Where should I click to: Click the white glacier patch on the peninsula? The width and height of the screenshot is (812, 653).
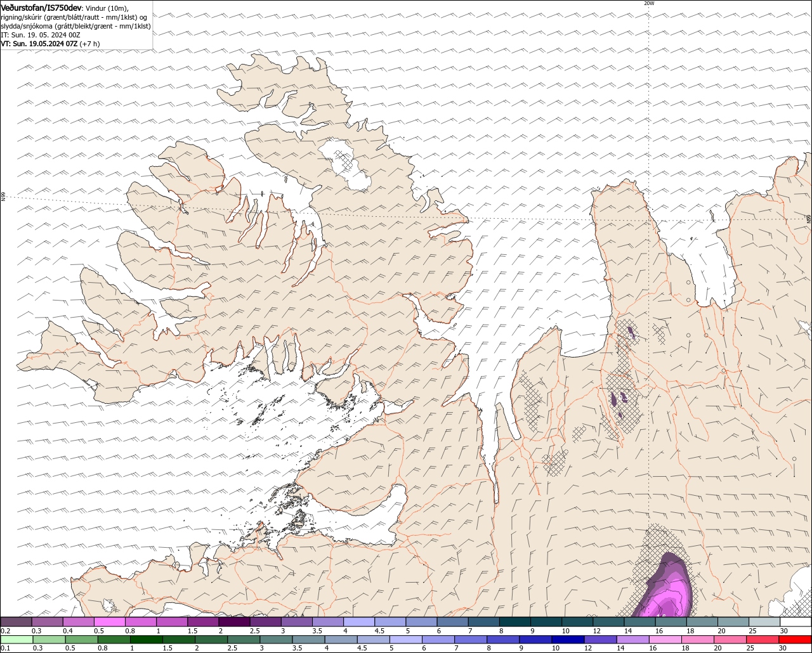[x=345, y=164]
